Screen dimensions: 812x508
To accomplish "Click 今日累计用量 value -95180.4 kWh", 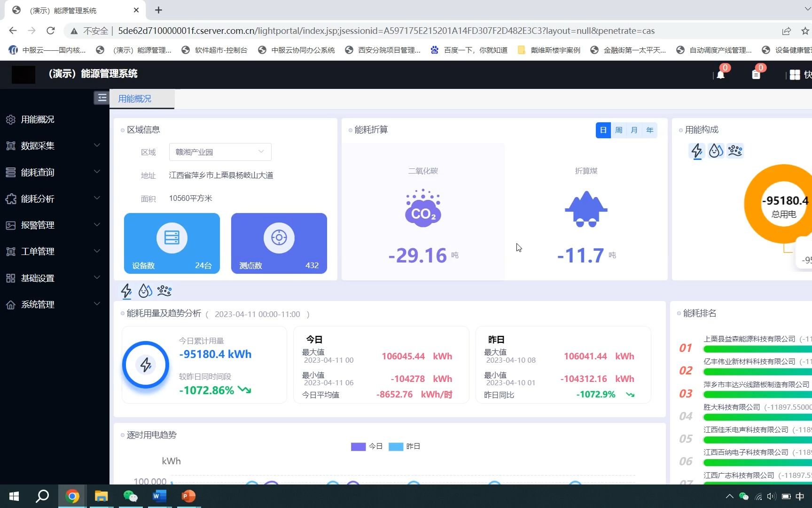I will point(215,354).
